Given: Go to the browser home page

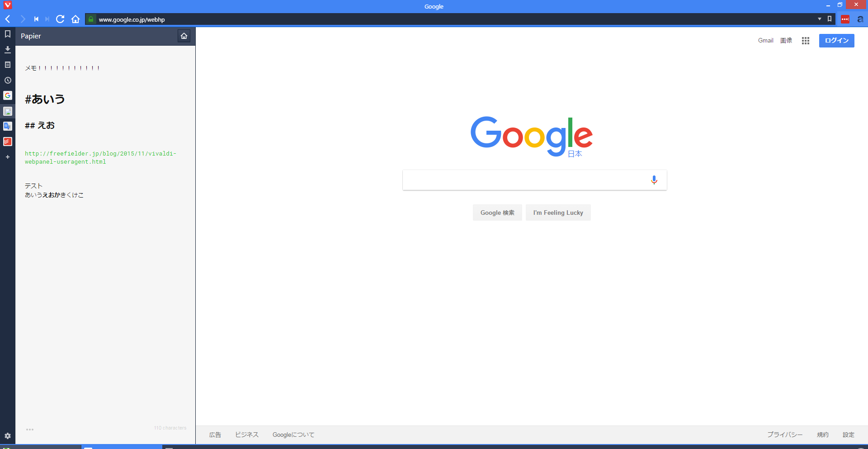Looking at the screenshot, I should point(75,19).
